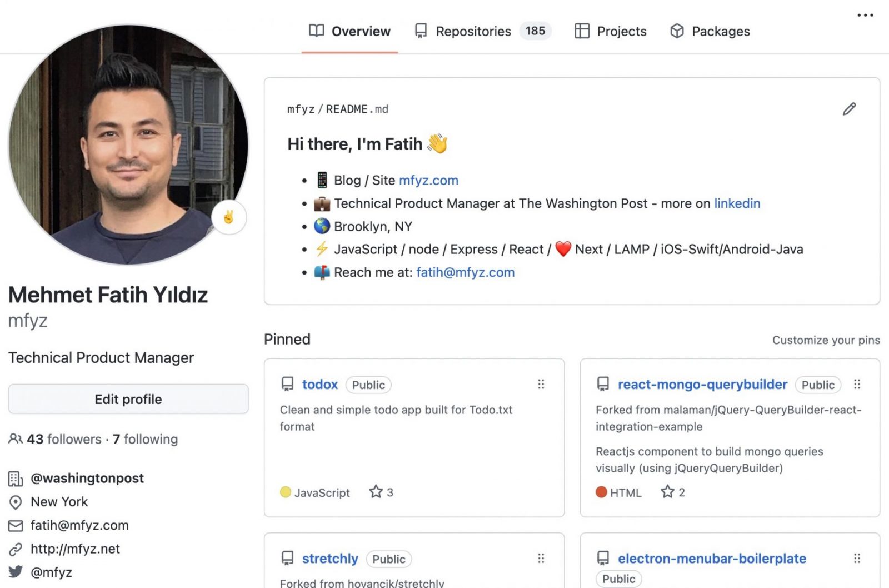Click the peace-sign status emoji badge on avatar

tap(228, 217)
